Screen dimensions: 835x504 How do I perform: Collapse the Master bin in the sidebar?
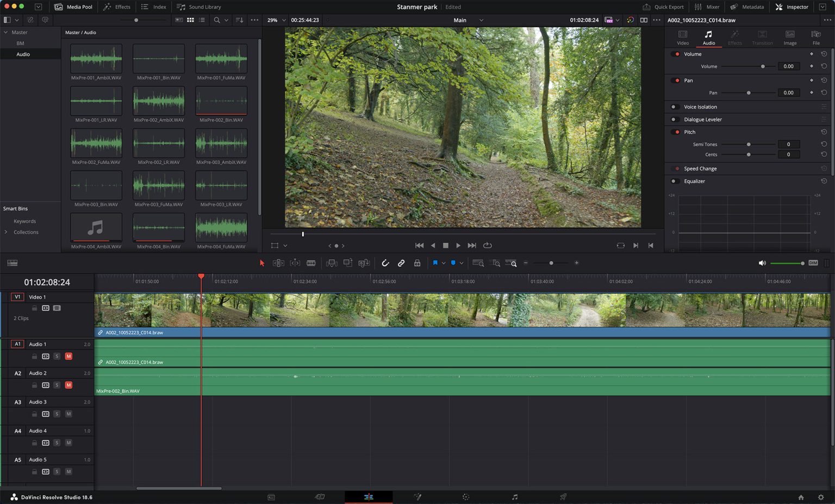coord(7,32)
